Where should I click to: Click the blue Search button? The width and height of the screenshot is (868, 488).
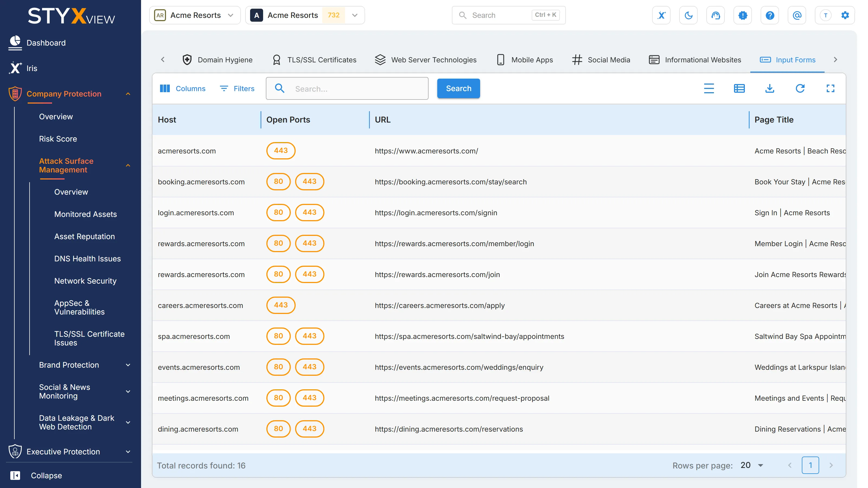pos(458,88)
